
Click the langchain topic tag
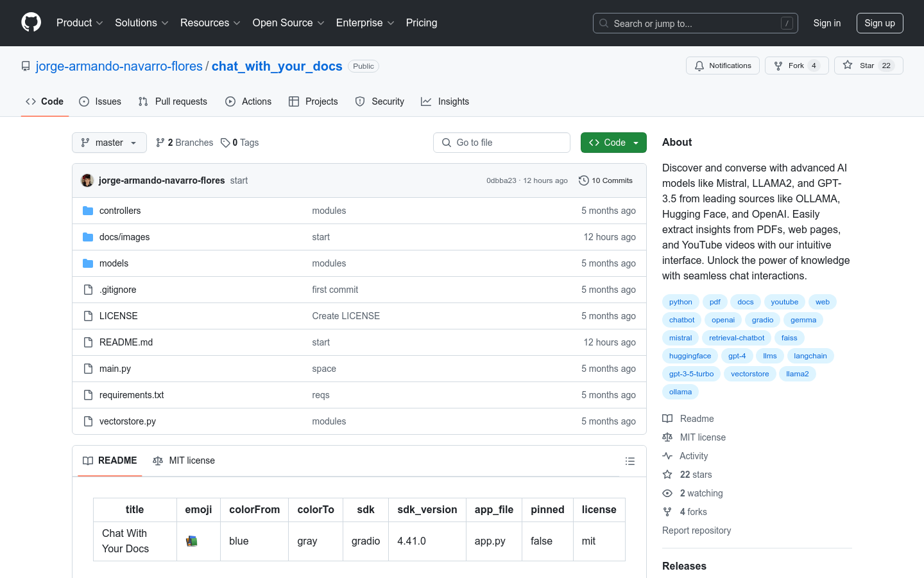pos(810,356)
